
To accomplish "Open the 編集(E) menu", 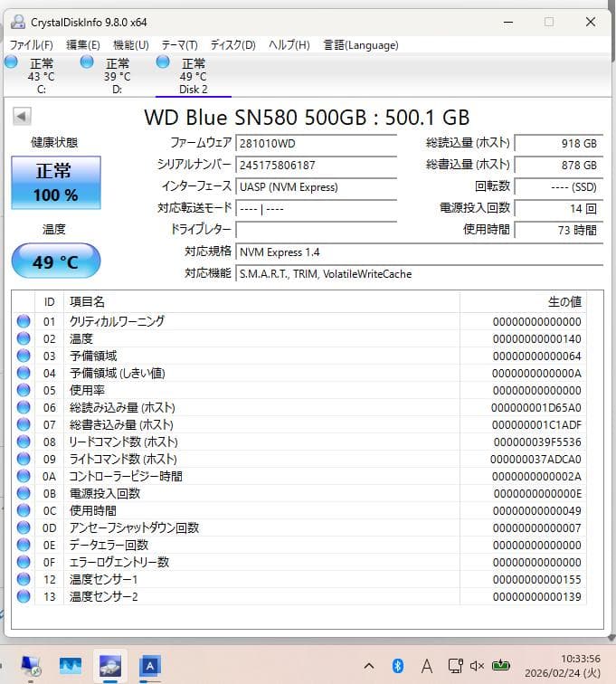I will [83, 45].
